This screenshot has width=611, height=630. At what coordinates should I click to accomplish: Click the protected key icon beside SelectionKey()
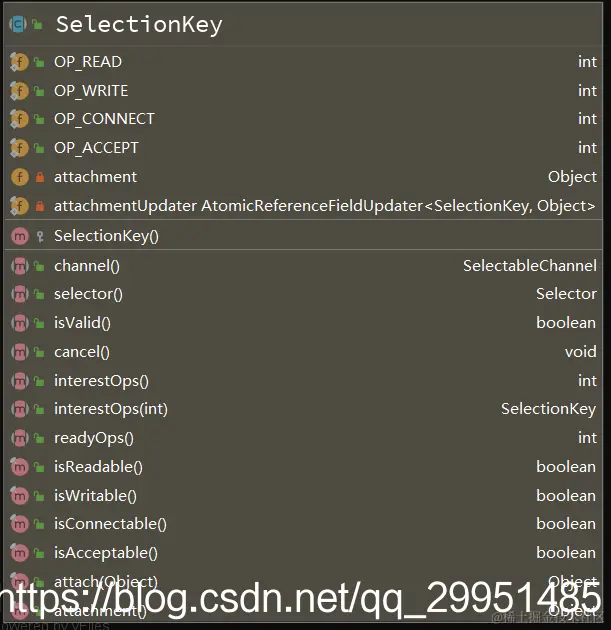(40, 236)
